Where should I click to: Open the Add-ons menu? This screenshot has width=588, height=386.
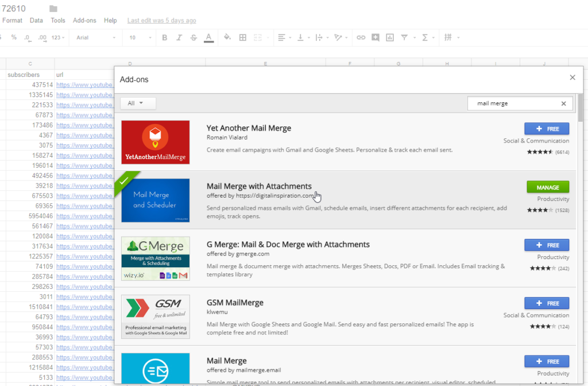pyautogui.click(x=84, y=21)
